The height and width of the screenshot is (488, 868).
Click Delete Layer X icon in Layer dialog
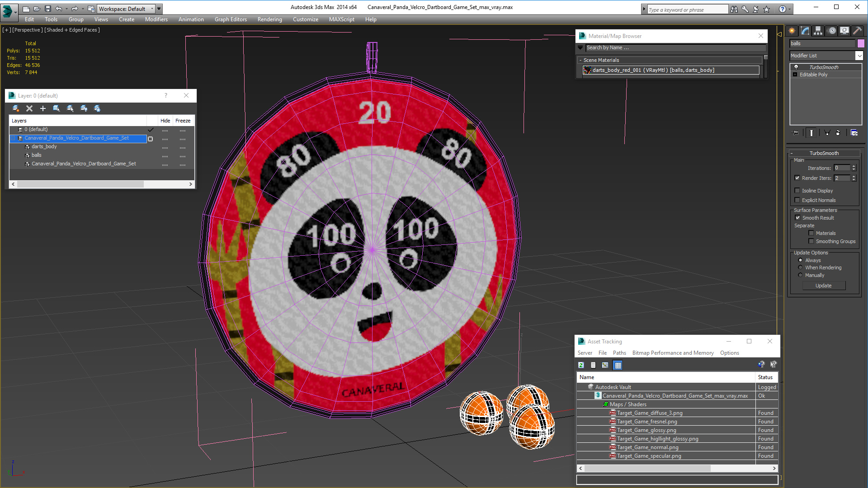click(29, 108)
